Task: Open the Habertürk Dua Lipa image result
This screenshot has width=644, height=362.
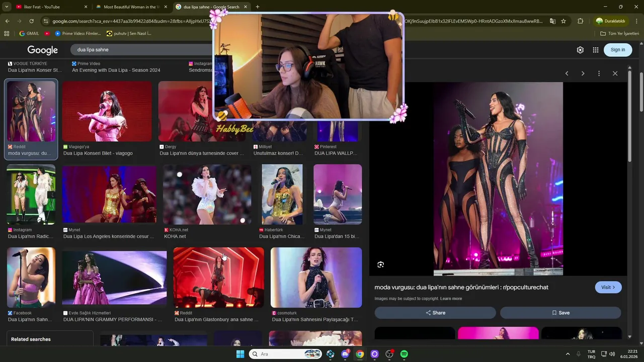Action: tap(282, 194)
